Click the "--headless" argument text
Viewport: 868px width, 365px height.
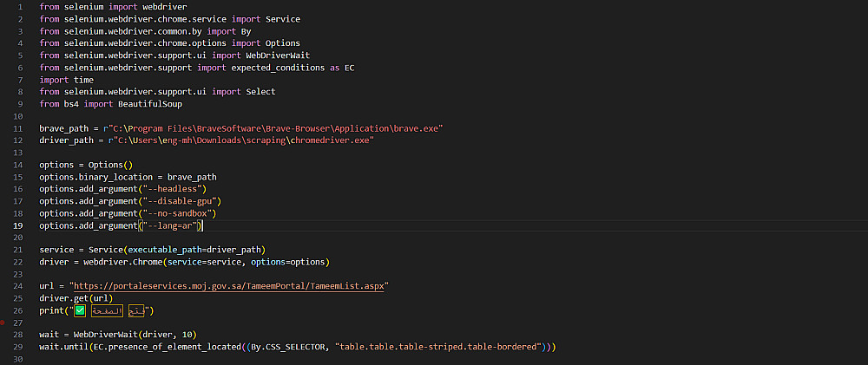pos(174,189)
